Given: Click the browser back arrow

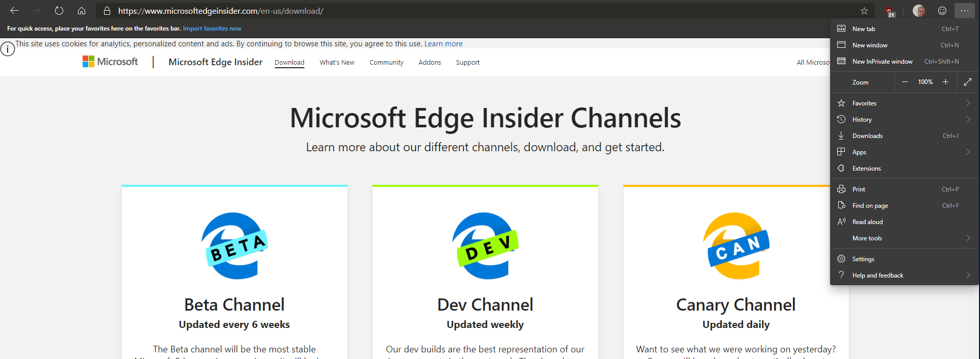Looking at the screenshot, I should [14, 11].
